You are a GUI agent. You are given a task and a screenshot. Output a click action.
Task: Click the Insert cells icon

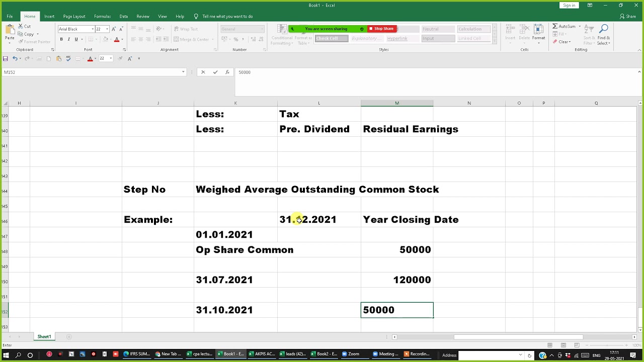510,30
